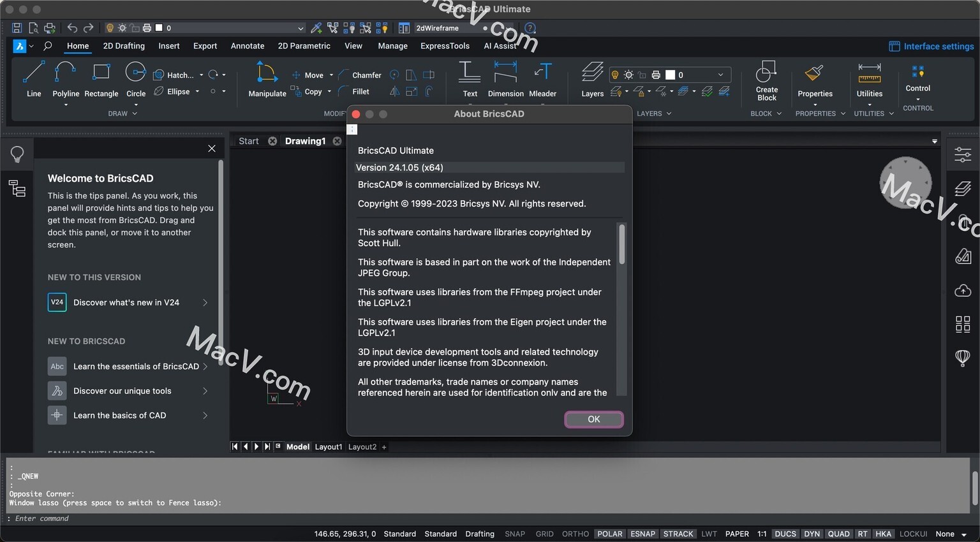Switch to the Start document tab
Image resolution: width=980 pixels, height=542 pixels.
pyautogui.click(x=249, y=141)
